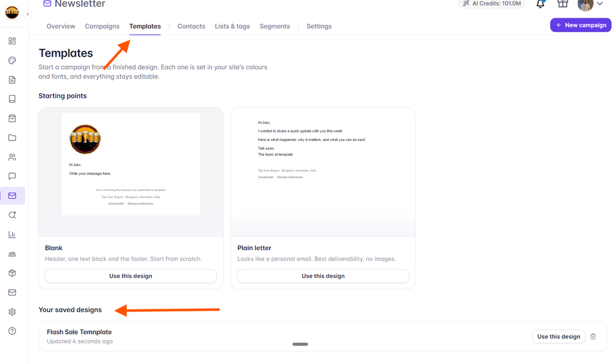The width and height of the screenshot is (612, 364).
Task: Open the lower envelope icon in sidebar
Action: click(12, 293)
